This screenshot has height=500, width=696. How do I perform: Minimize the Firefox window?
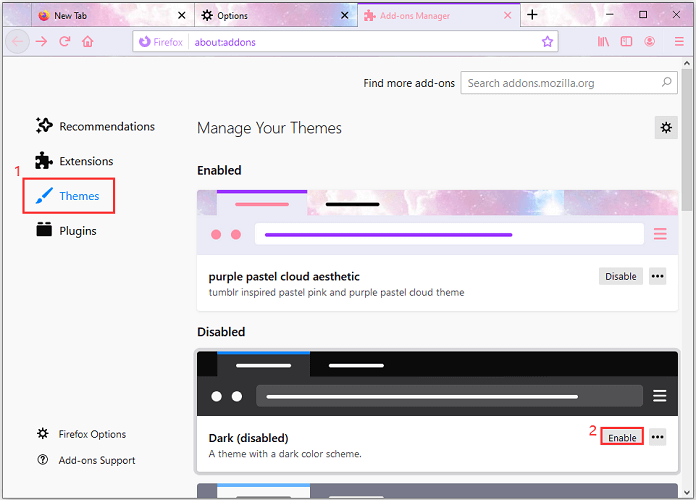click(x=610, y=15)
